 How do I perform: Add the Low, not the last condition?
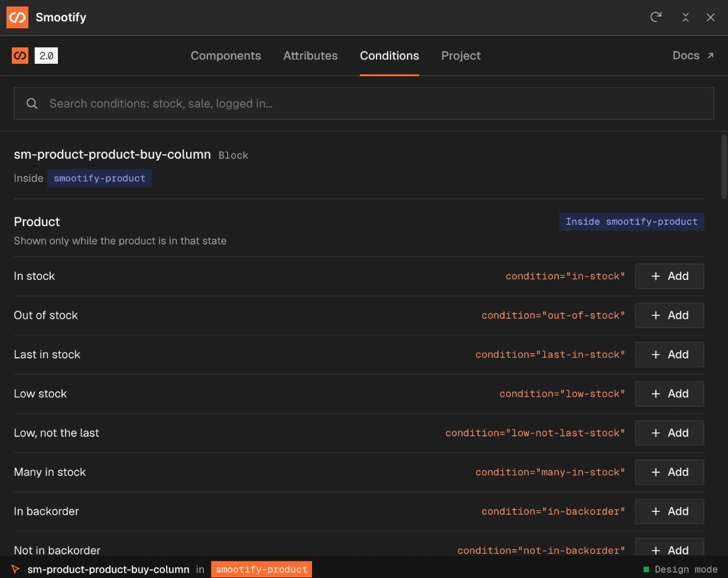coord(669,433)
